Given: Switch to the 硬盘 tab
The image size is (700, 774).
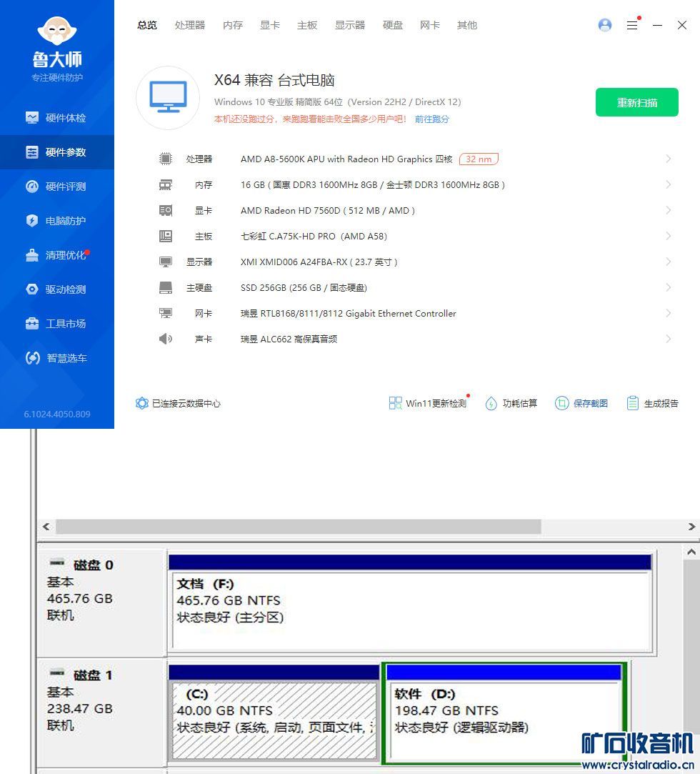Looking at the screenshot, I should coord(393,25).
